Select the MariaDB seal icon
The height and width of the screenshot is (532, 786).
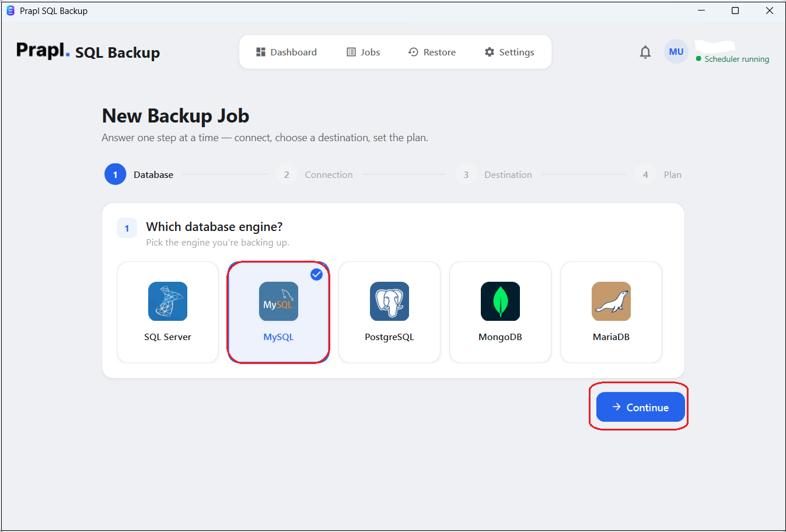pyautogui.click(x=611, y=301)
